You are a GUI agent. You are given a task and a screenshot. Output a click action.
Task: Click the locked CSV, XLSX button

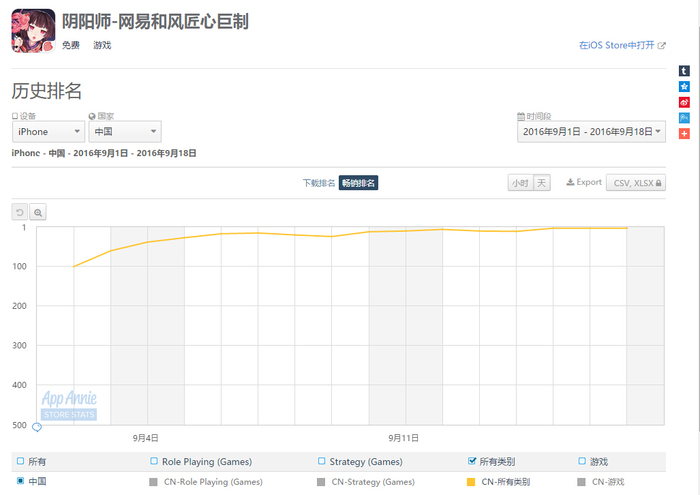635,183
